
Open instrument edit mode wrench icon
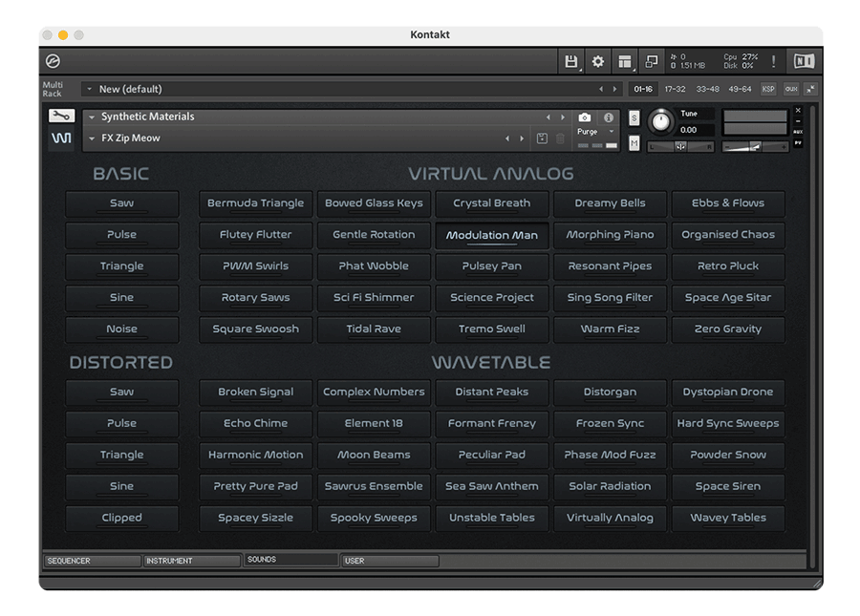click(61, 117)
